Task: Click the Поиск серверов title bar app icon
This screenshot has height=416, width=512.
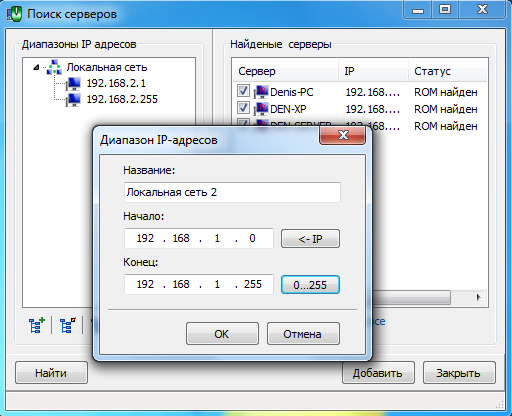Action: point(14,14)
